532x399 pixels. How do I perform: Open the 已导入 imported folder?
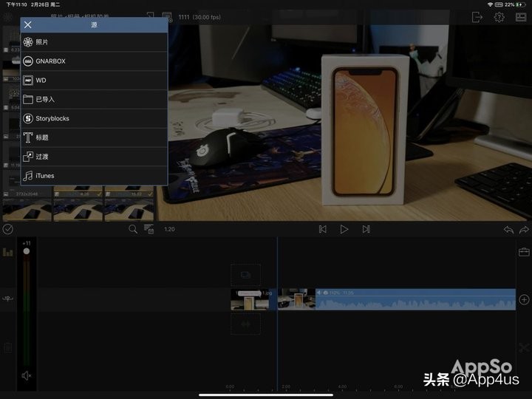click(x=94, y=100)
